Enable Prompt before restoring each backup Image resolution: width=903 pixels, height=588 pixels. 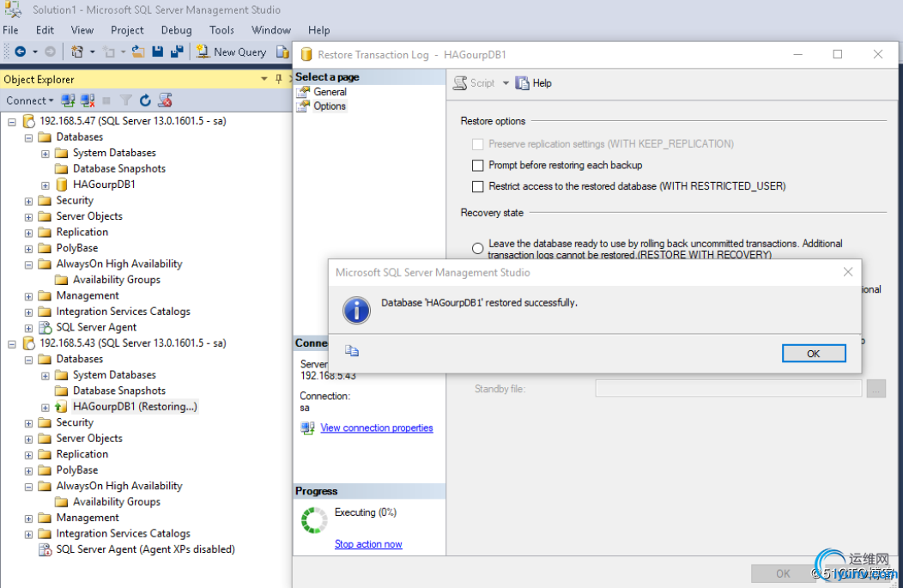(x=477, y=166)
